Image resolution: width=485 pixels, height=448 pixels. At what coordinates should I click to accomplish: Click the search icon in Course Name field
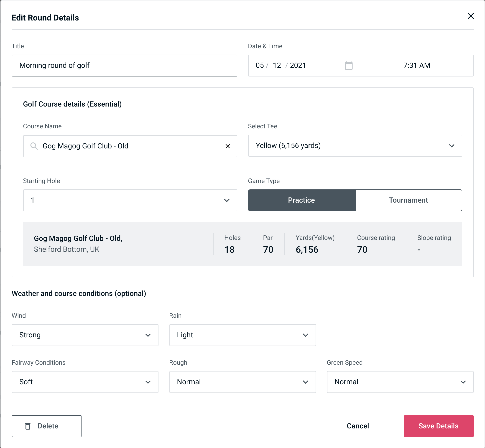33,146
